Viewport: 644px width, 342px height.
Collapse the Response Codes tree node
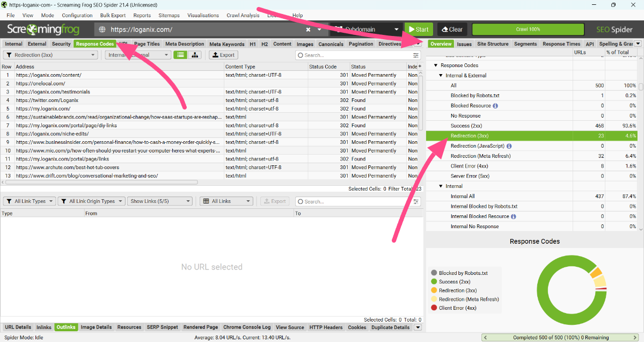point(436,66)
